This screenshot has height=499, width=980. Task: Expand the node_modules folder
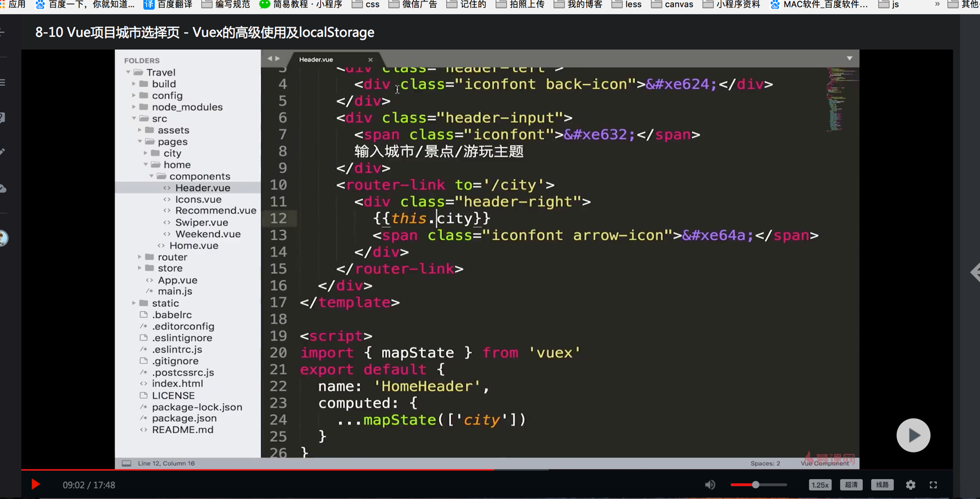coord(134,107)
